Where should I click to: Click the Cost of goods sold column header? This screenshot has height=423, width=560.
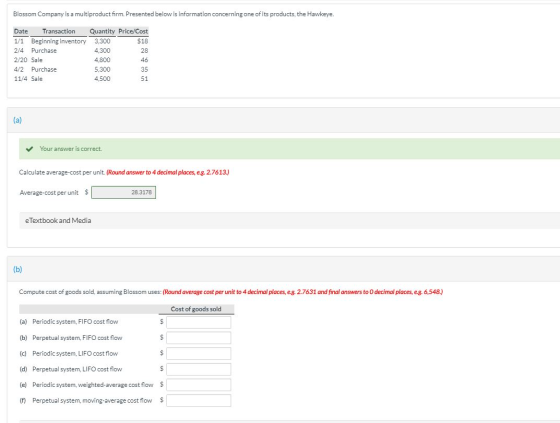click(x=196, y=309)
